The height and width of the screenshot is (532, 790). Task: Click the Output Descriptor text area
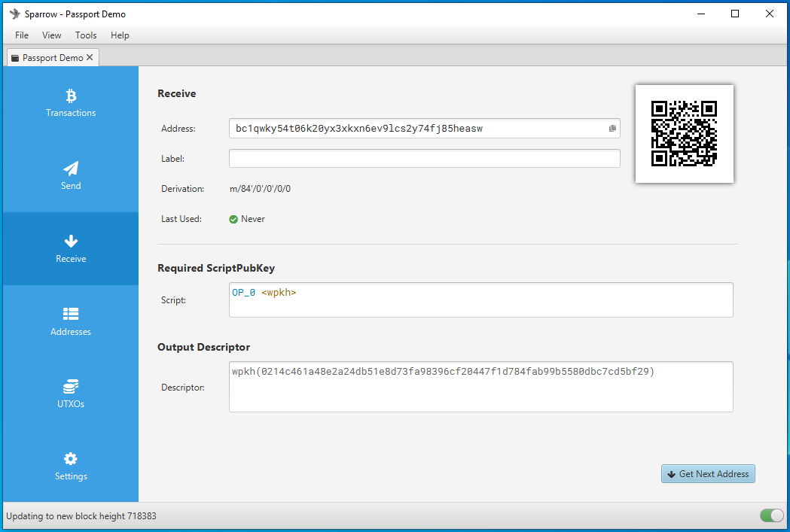(480, 387)
